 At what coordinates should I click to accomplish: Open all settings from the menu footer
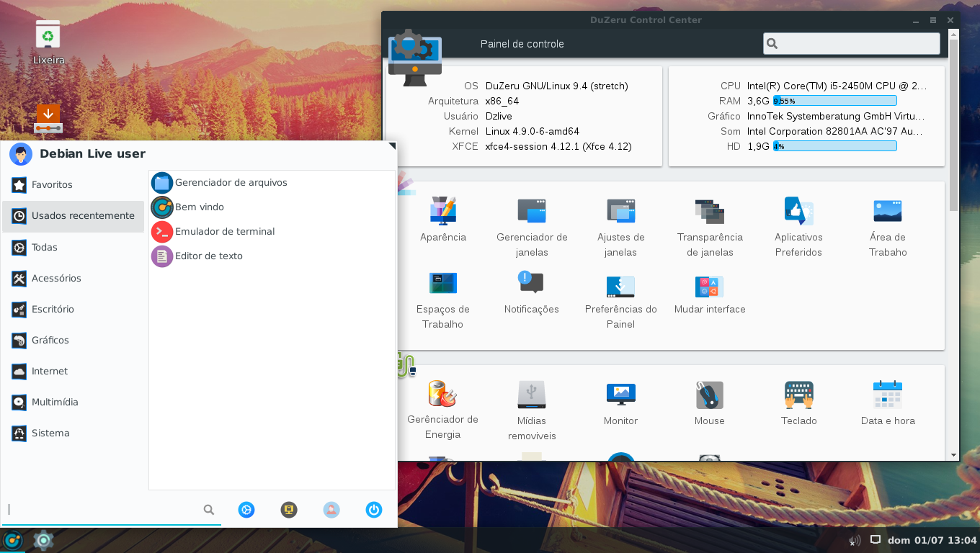246,510
